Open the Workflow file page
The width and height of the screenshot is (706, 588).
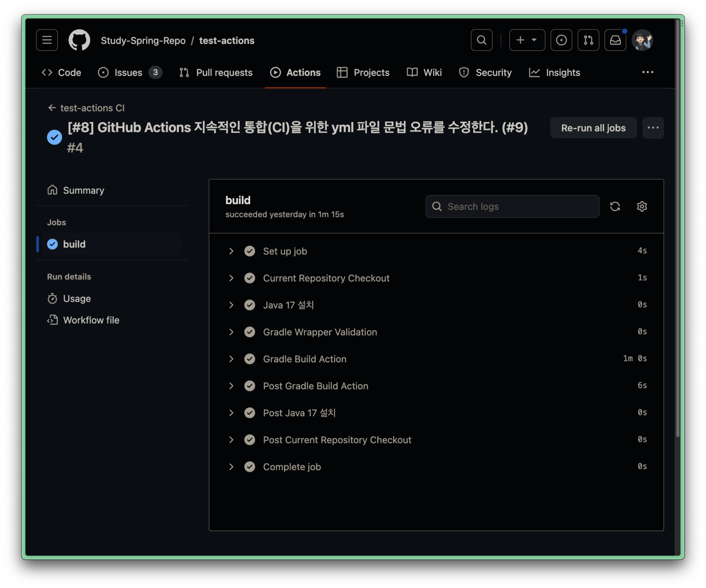91,320
